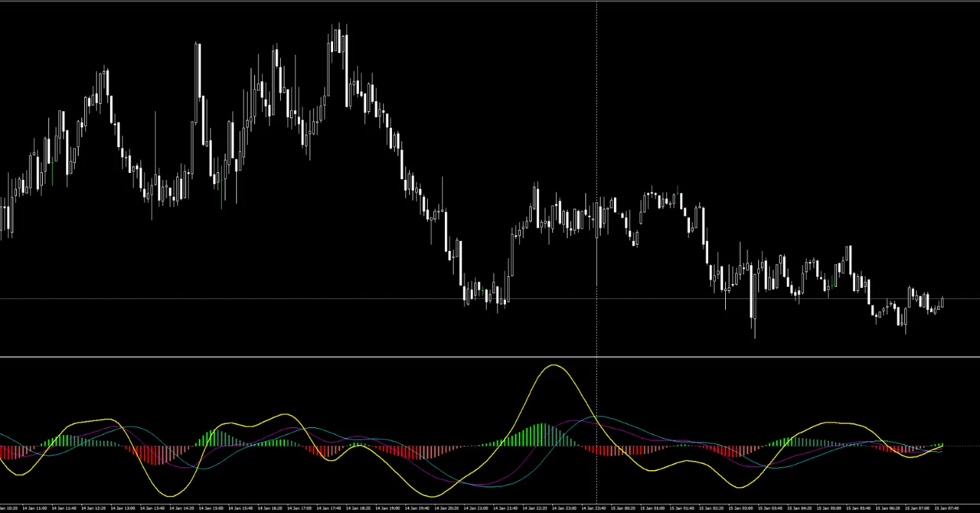Click the 14 Jan 17:00 time axis label
This screenshot has height=513, width=980.
(x=299, y=508)
